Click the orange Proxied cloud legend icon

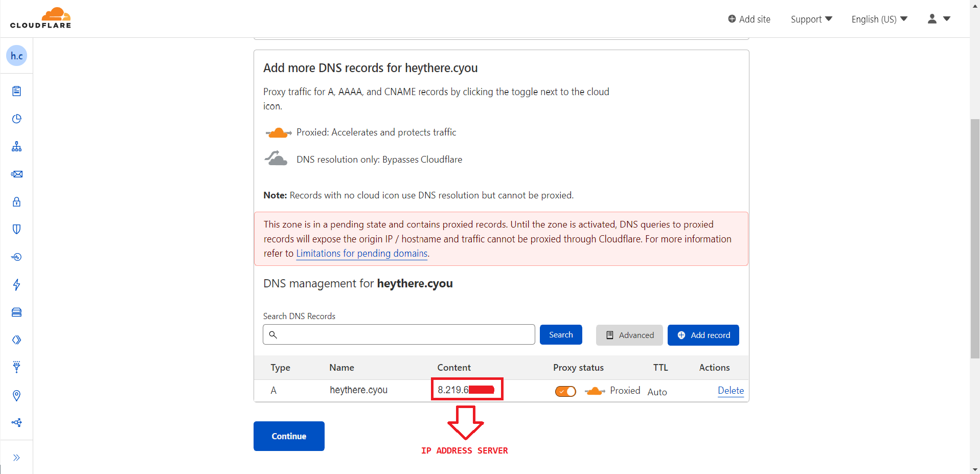point(278,133)
